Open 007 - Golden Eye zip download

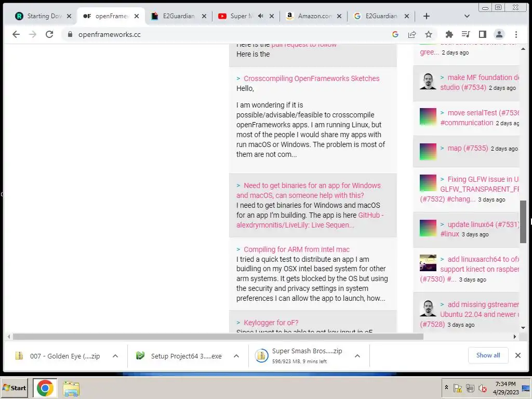pyautogui.click(x=58, y=356)
